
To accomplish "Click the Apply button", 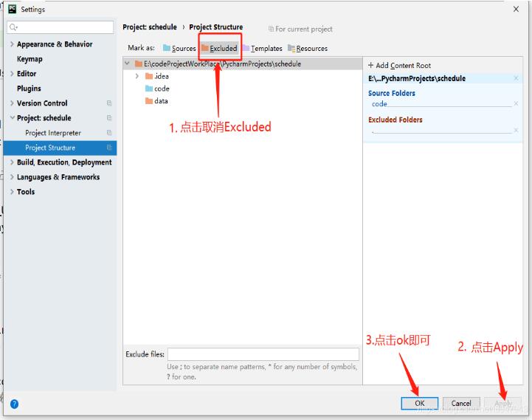I will click(502, 403).
